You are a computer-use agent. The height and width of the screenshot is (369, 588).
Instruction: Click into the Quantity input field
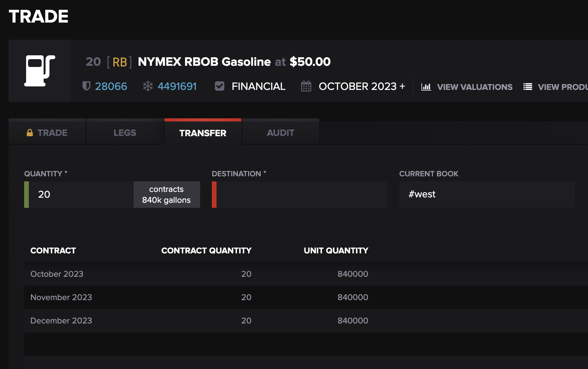coord(81,195)
